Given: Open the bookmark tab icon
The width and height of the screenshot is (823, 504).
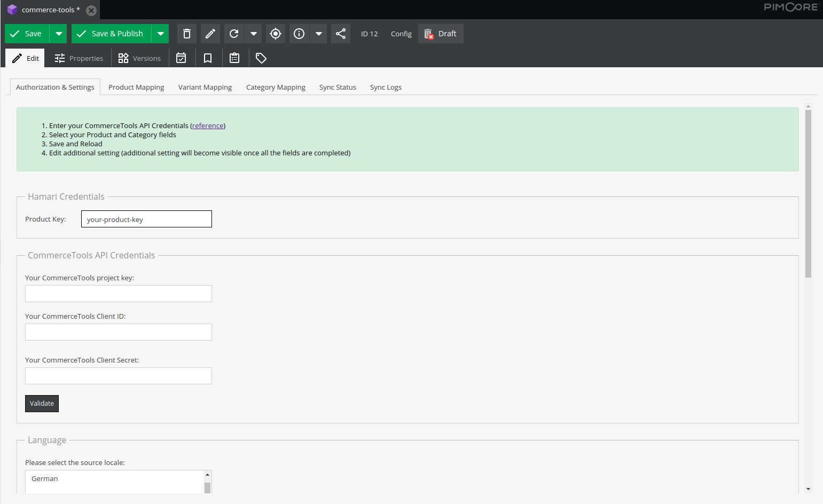Looking at the screenshot, I should (208, 58).
